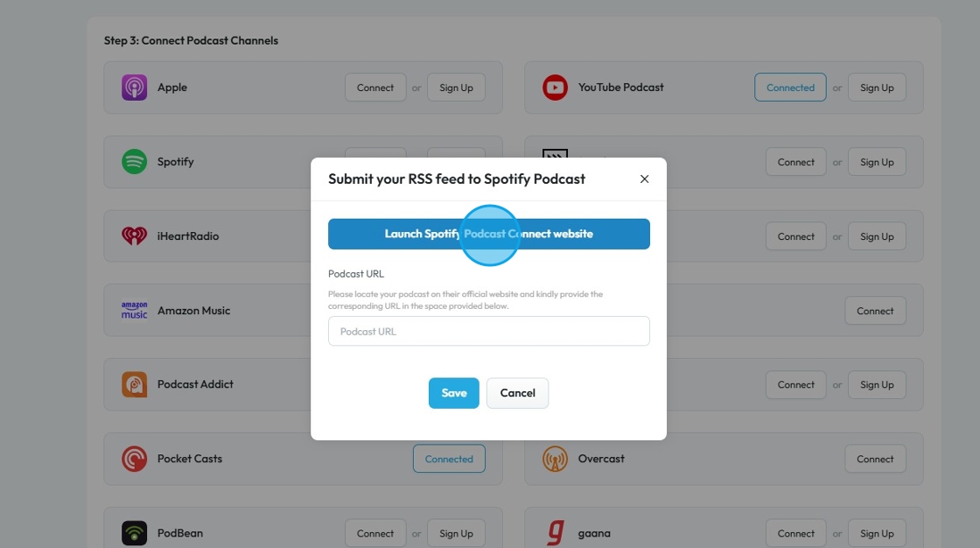Viewport: 980px width, 548px height.
Task: Click the gaana logo icon
Action: (x=555, y=533)
